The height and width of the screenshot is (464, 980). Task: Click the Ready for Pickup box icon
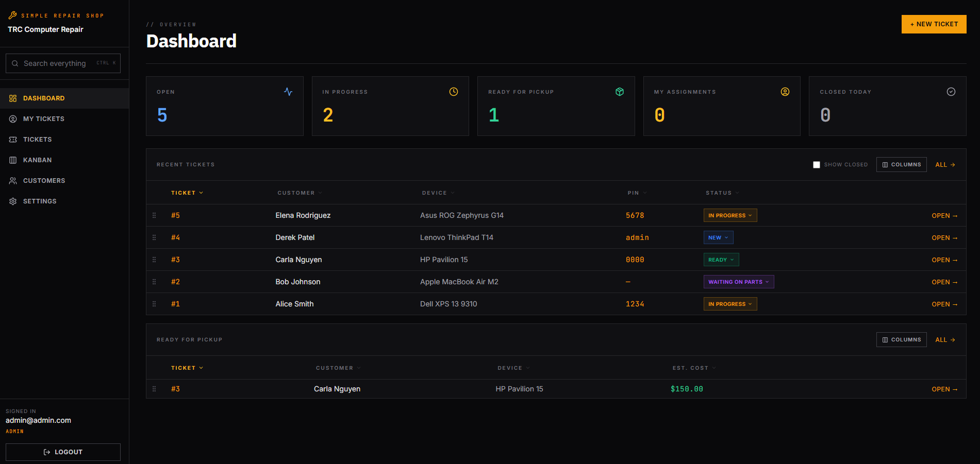point(620,92)
